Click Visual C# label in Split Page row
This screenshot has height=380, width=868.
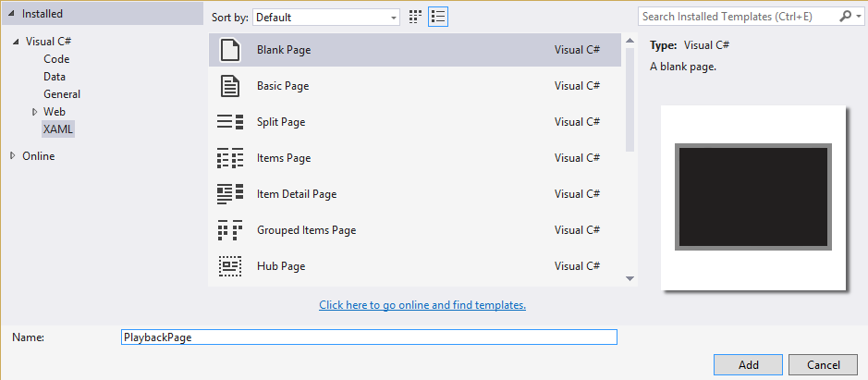578,122
